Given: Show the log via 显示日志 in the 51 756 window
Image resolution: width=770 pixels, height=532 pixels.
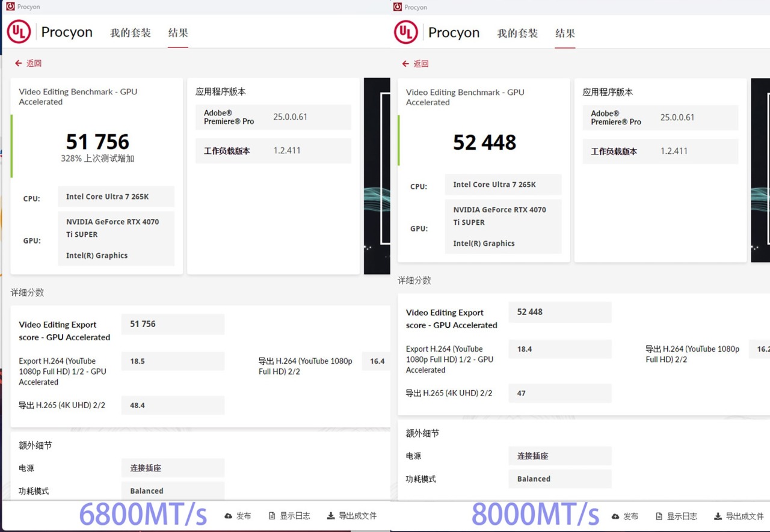Looking at the screenshot, I should pyautogui.click(x=289, y=516).
